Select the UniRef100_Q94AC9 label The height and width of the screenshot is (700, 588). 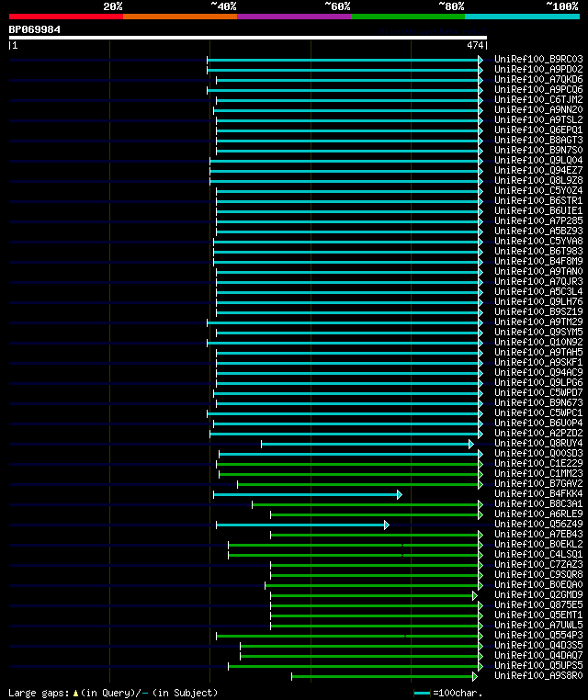pyautogui.click(x=538, y=372)
